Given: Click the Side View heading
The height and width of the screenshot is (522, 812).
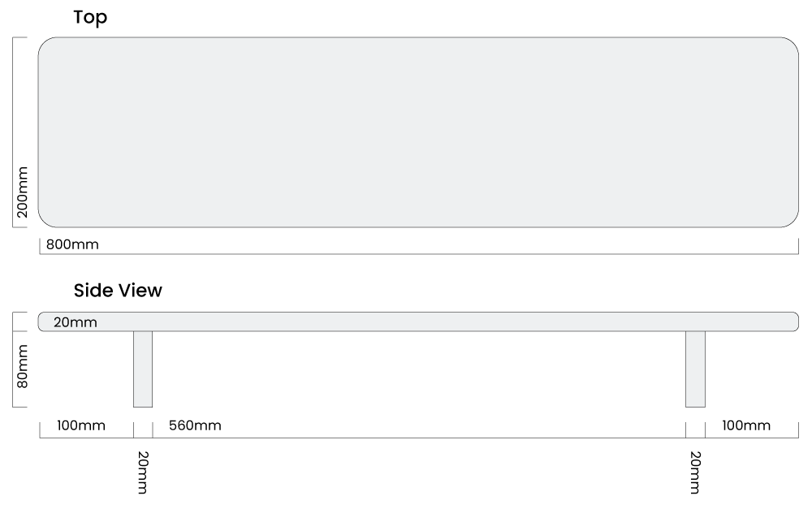Looking at the screenshot, I should pos(118,290).
